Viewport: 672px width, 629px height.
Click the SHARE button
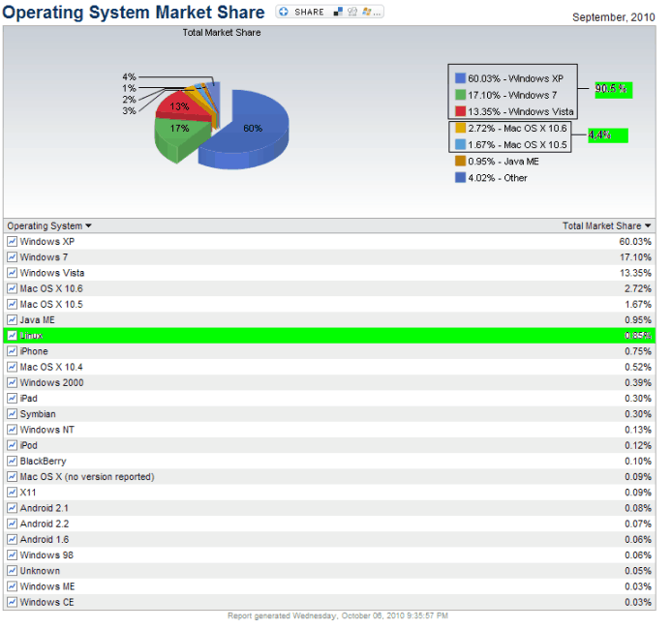(x=329, y=12)
